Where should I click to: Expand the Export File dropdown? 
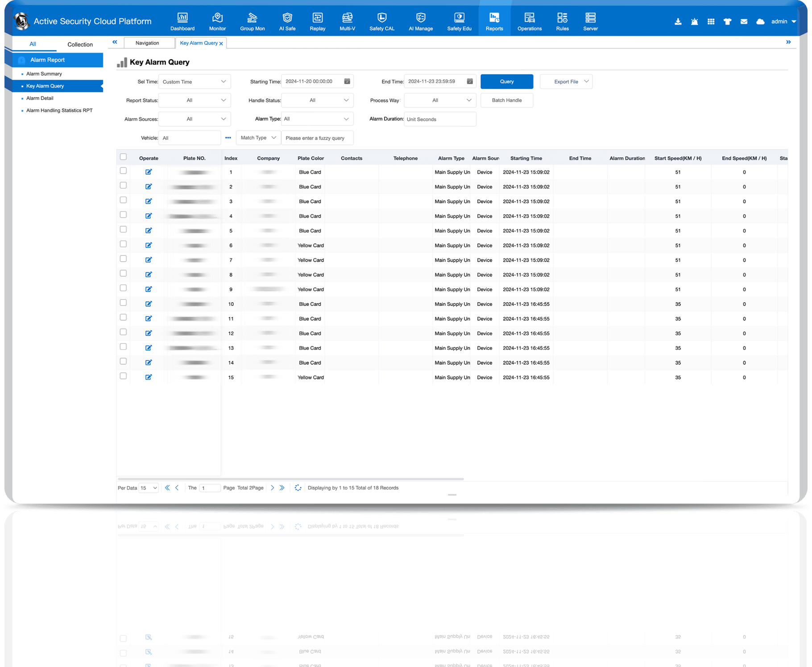(566, 82)
